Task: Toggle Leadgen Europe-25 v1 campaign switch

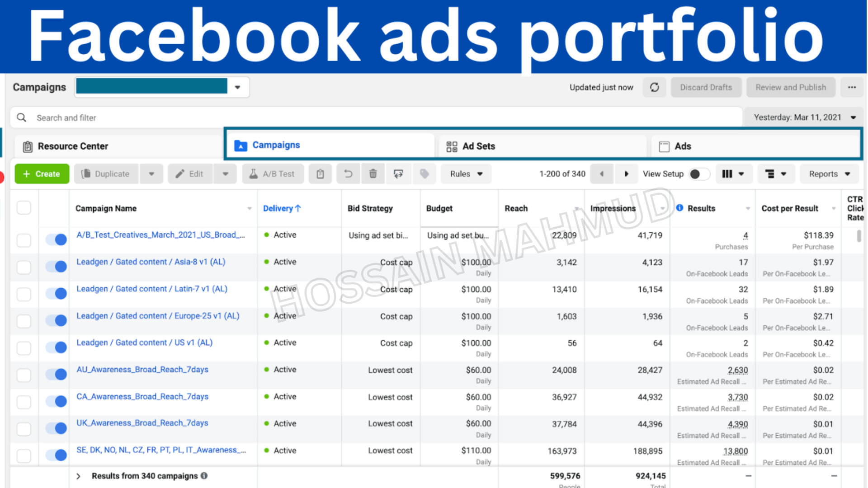Action: pyautogui.click(x=56, y=321)
